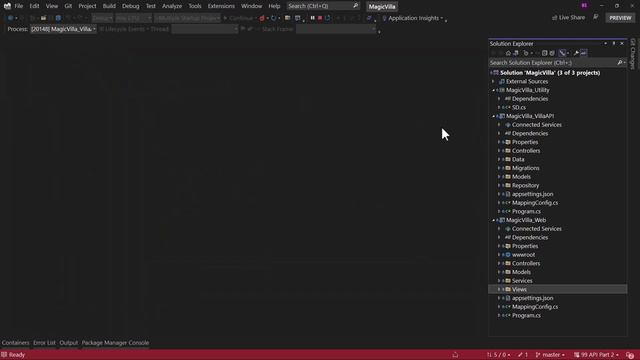Switch Solution Explorer views icon
The height and width of the screenshot is (360, 640).
pos(516,53)
